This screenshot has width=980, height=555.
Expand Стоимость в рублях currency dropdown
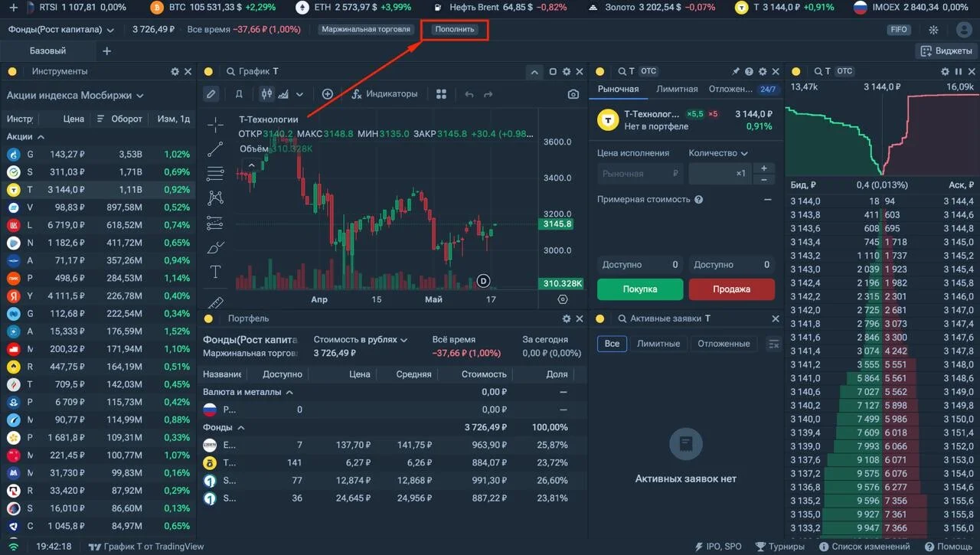pyautogui.click(x=361, y=340)
